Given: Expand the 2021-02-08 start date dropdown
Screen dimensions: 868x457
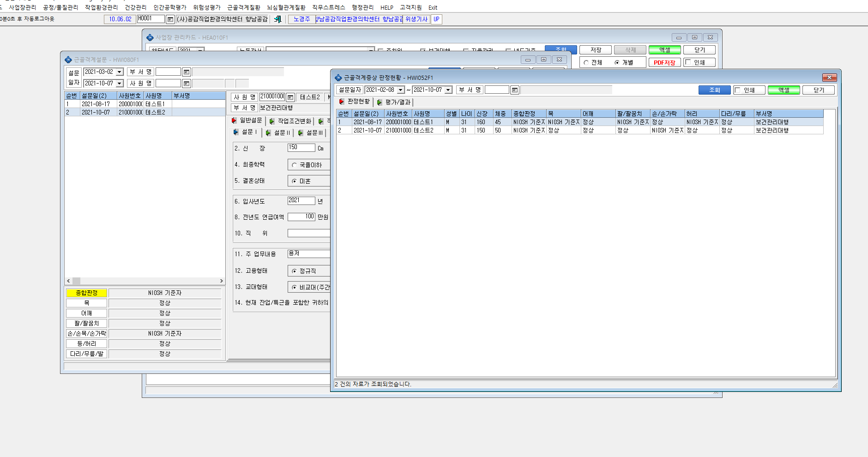Looking at the screenshot, I should click(x=400, y=90).
